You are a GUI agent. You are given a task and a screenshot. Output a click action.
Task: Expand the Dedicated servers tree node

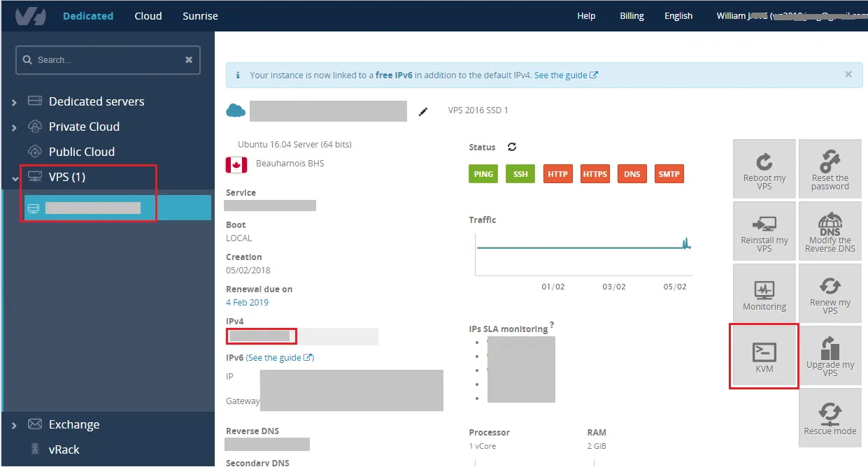point(15,102)
